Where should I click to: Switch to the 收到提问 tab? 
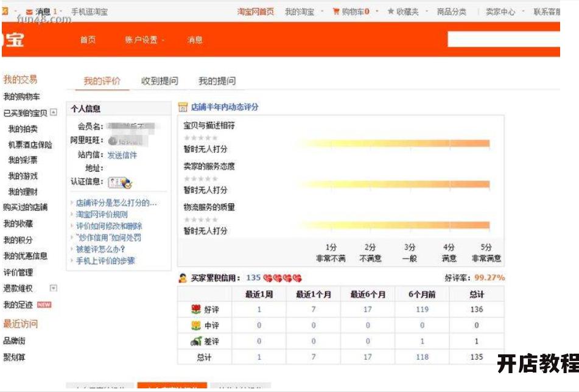[x=160, y=81]
